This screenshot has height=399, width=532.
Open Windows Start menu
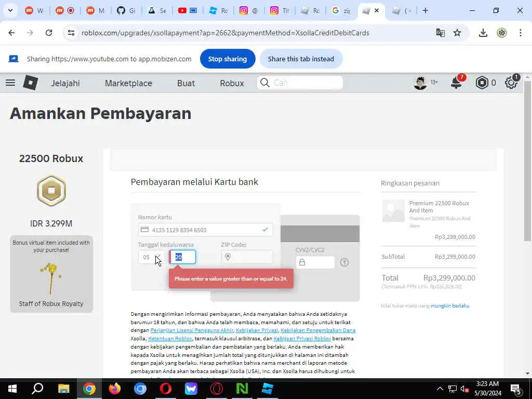pyautogui.click(x=12, y=389)
